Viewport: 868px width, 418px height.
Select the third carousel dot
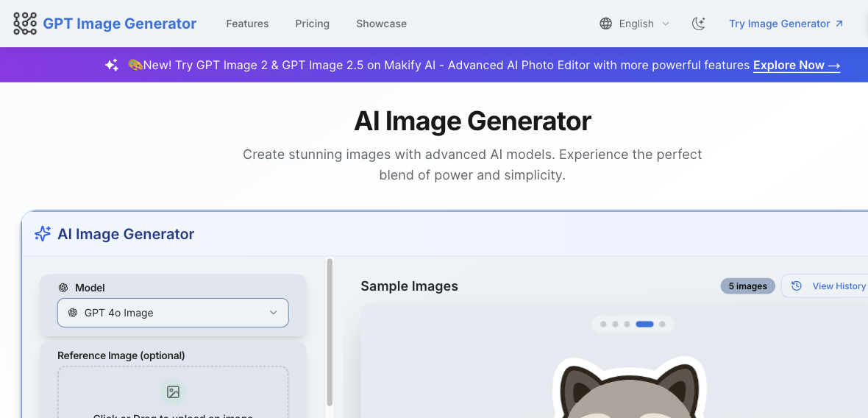coord(627,325)
